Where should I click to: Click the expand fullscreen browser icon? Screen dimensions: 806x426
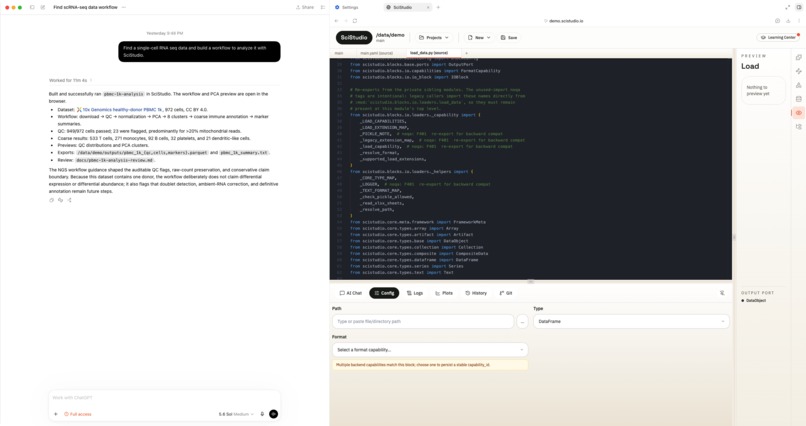pyautogui.click(x=787, y=7)
